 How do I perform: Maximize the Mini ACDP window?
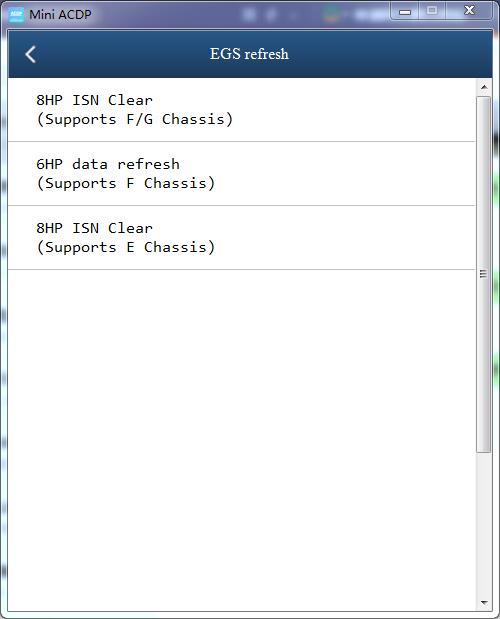pos(432,11)
